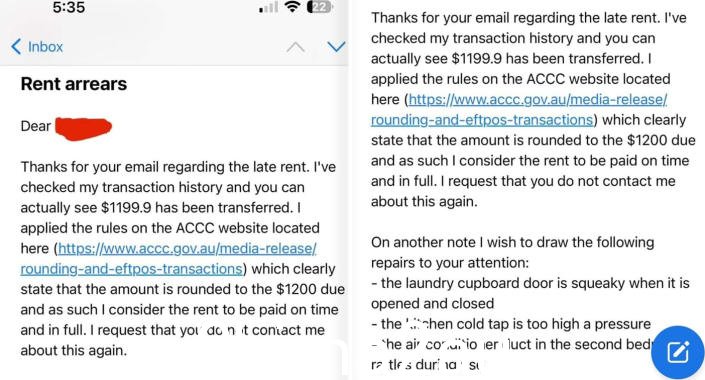The image size is (705, 380).
Task: Tap the laundry cupboard door repair line
Action: coord(530,293)
